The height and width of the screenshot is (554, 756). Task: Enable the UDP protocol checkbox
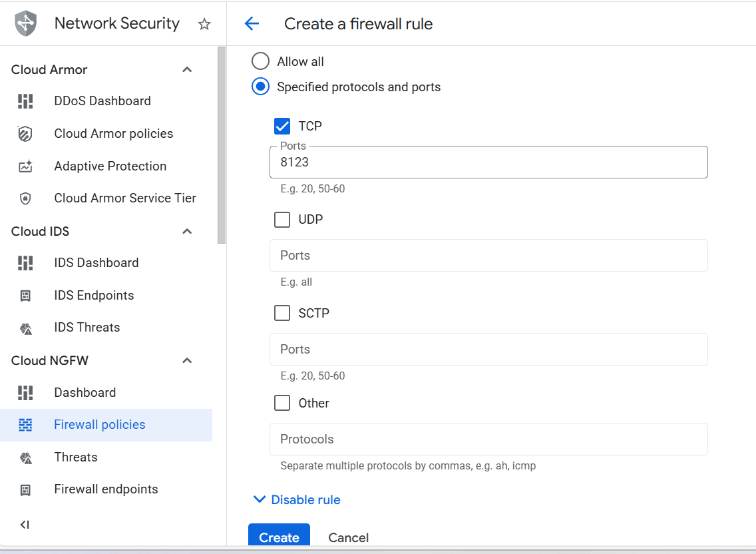coord(282,219)
